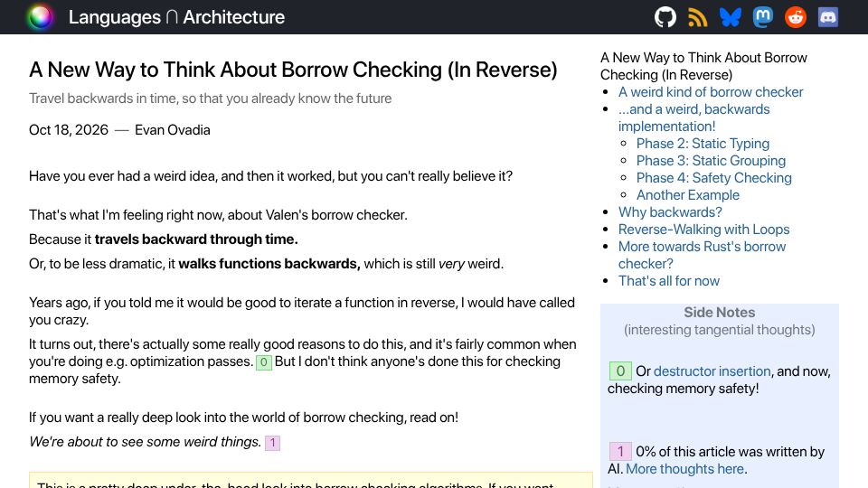Screen dimensions: 868x488
Task: Click the date Oct 18, 2026
Action: (69, 130)
